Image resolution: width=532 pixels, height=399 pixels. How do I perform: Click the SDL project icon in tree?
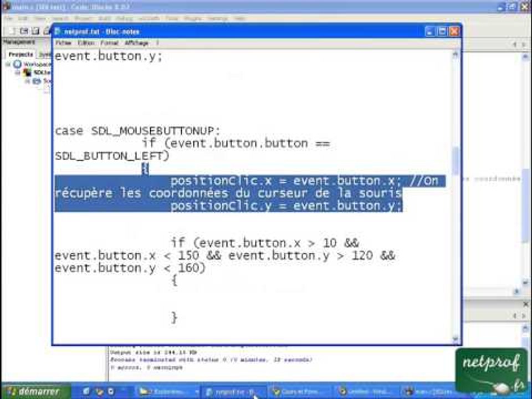point(27,73)
